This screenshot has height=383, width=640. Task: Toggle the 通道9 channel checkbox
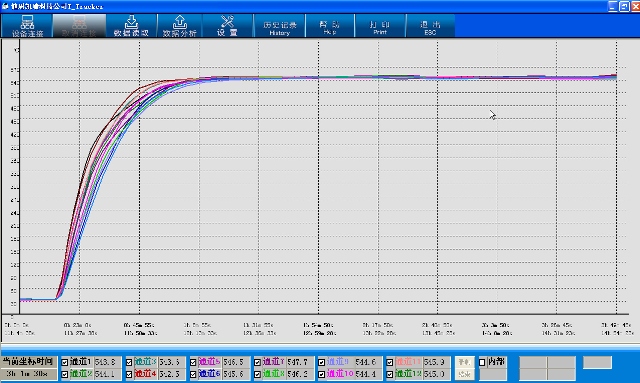pos(321,362)
